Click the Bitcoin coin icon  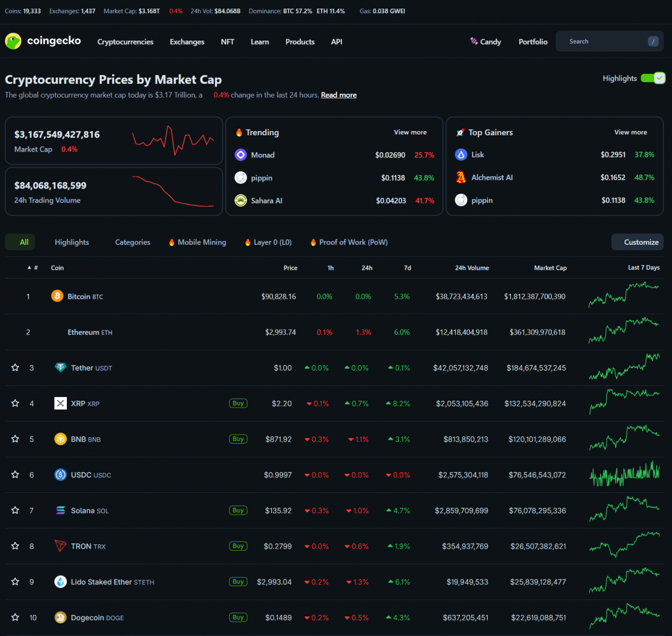click(x=57, y=296)
